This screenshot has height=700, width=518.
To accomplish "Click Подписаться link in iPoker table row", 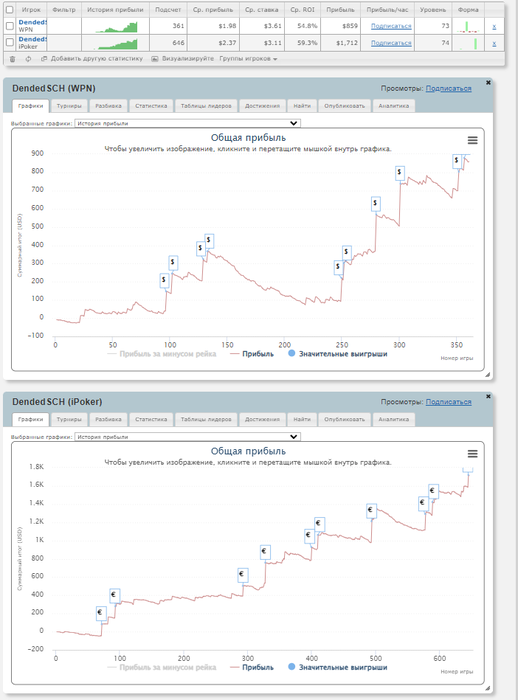I will click(x=391, y=43).
